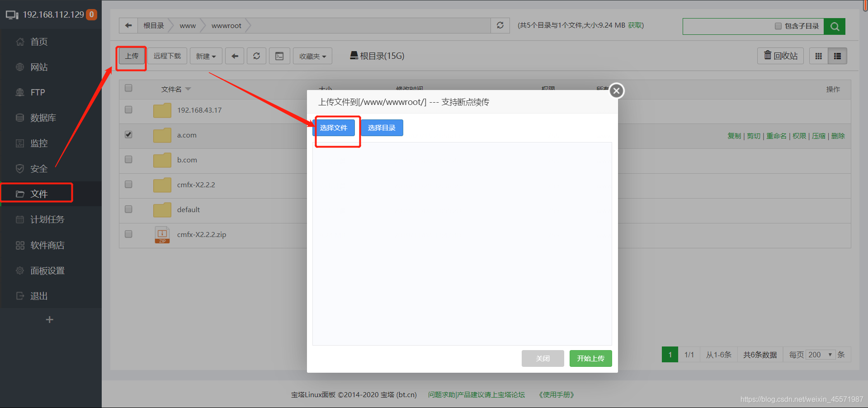Open the per-page 200 dropdown
This screenshot has height=408, width=868.
[821, 355]
